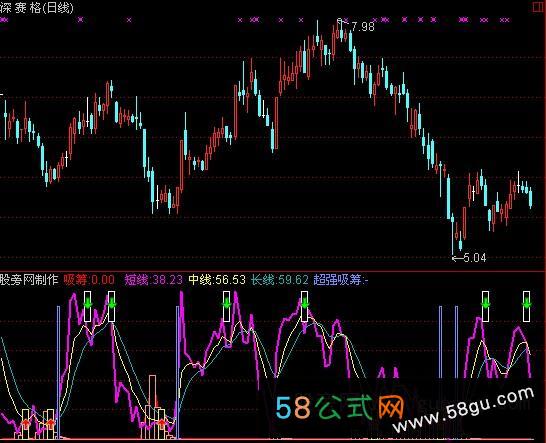Image resolution: width=546 pixels, height=443 pixels.
Task: Click the chart title 深赛格(日线)
Action: tap(37, 8)
